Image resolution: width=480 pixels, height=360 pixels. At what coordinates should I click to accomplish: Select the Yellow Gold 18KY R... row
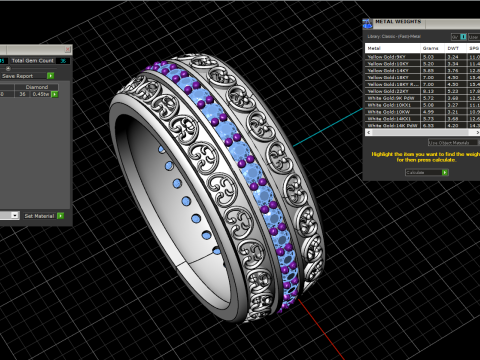click(x=423, y=84)
